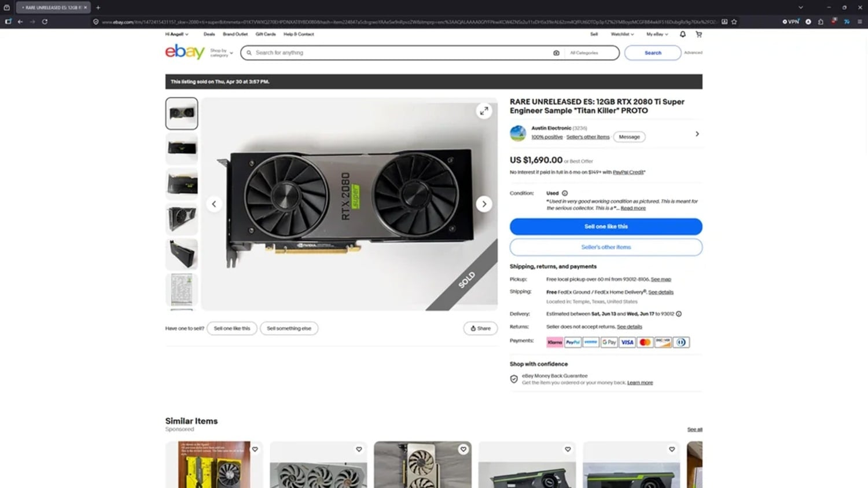
Task: Click Learn more about Money Back Guarantee
Action: pyautogui.click(x=640, y=383)
